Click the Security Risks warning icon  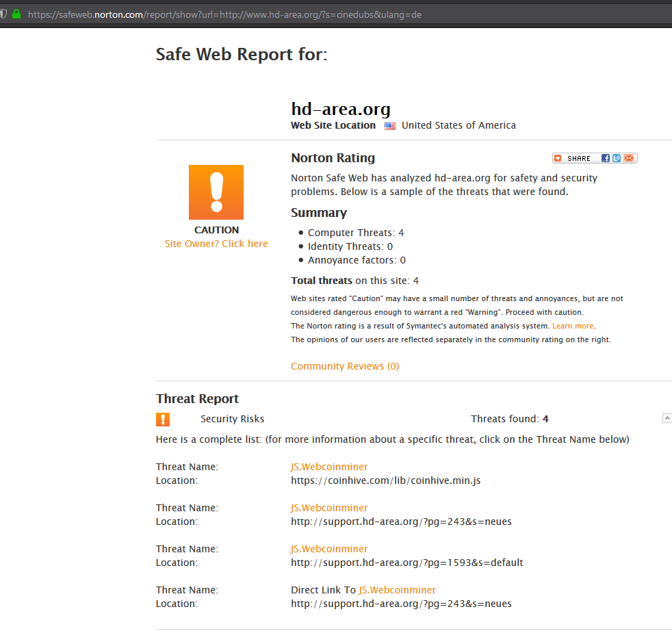(x=163, y=420)
